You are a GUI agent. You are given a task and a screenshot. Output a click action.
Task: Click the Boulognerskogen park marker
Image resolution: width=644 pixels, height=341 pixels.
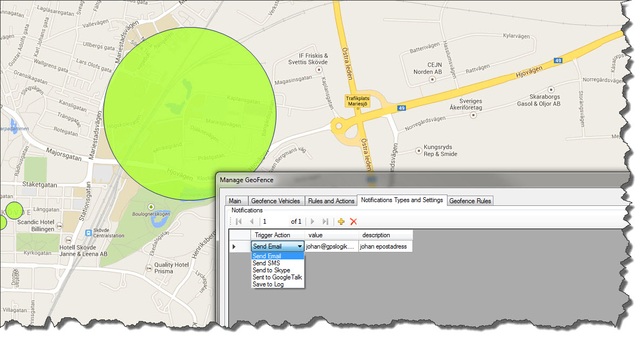pyautogui.click(x=151, y=206)
